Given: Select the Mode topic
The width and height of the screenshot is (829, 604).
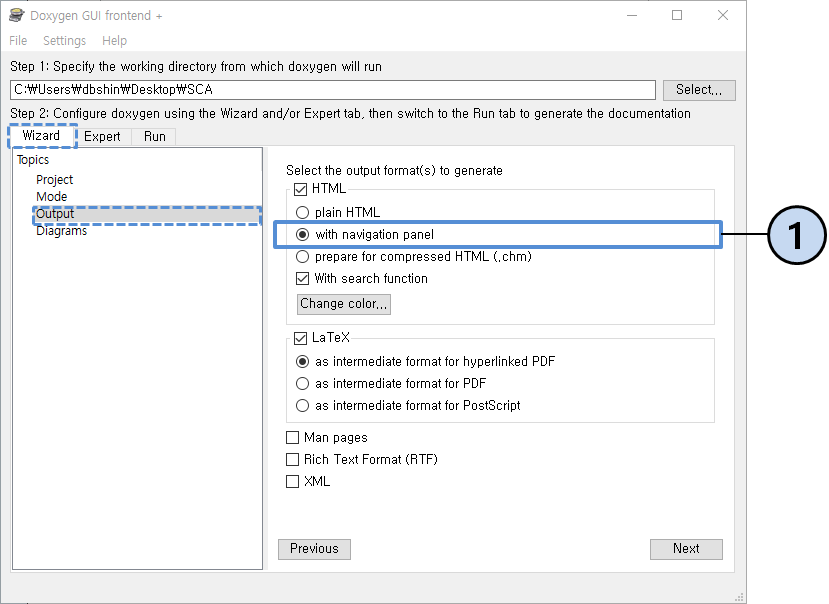Looking at the screenshot, I should [52, 197].
